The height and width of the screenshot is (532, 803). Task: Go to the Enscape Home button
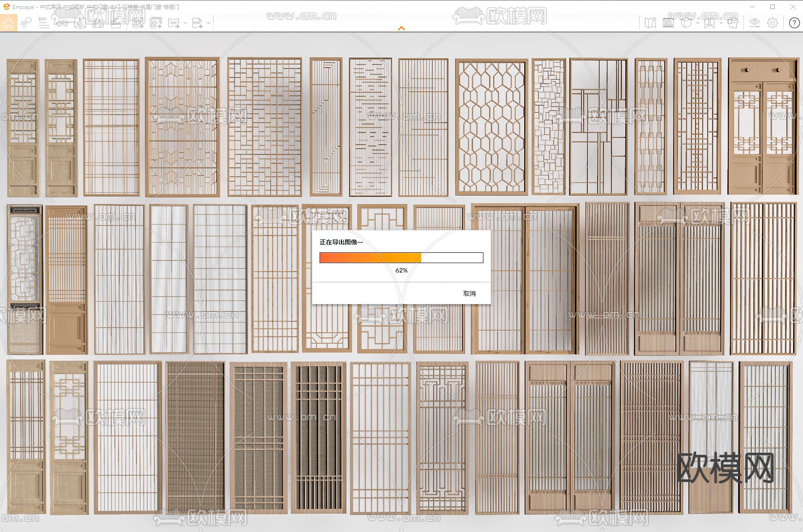tap(9, 23)
